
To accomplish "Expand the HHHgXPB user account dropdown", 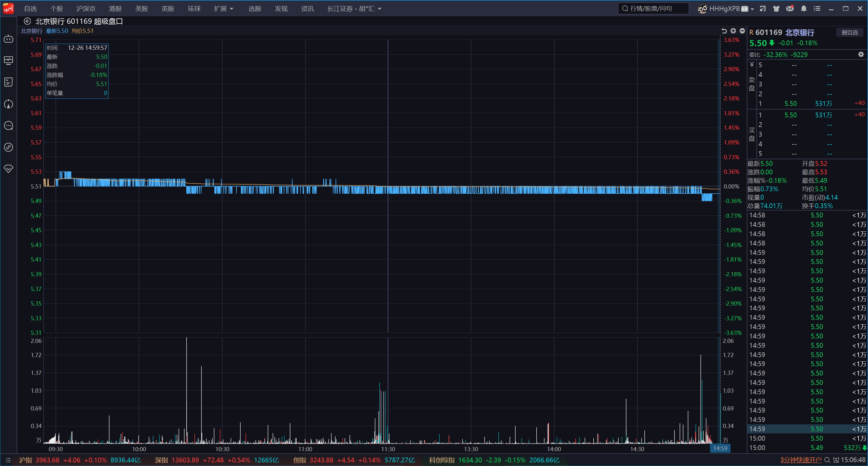I will tap(752, 9).
